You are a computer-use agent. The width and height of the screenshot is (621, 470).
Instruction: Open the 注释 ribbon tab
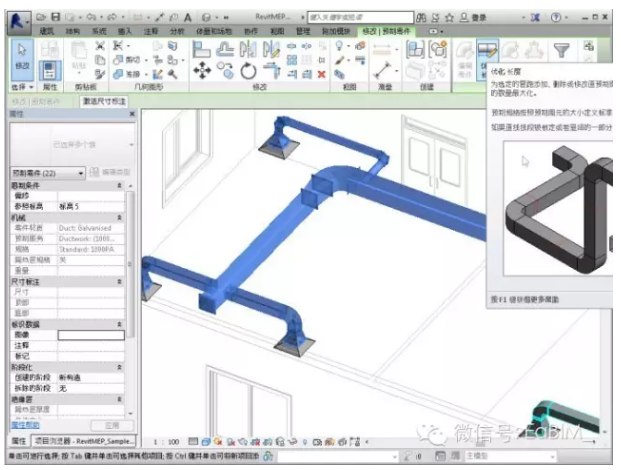click(x=151, y=31)
